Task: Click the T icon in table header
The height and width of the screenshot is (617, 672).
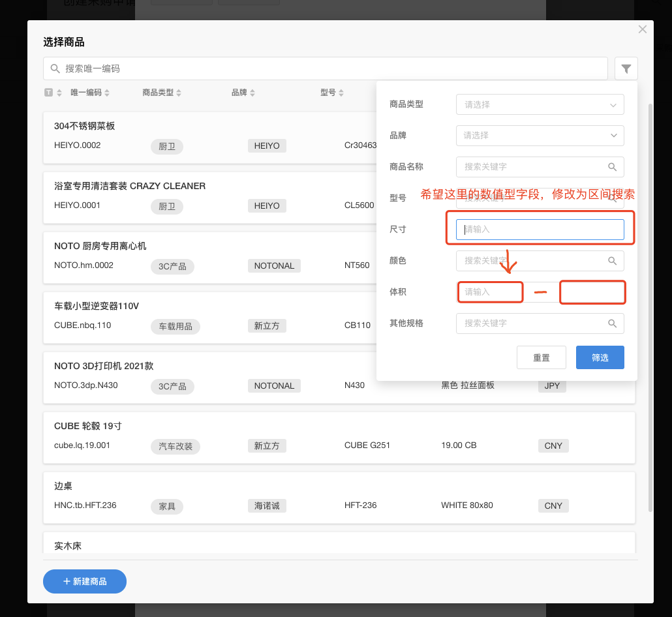Action: tap(48, 93)
